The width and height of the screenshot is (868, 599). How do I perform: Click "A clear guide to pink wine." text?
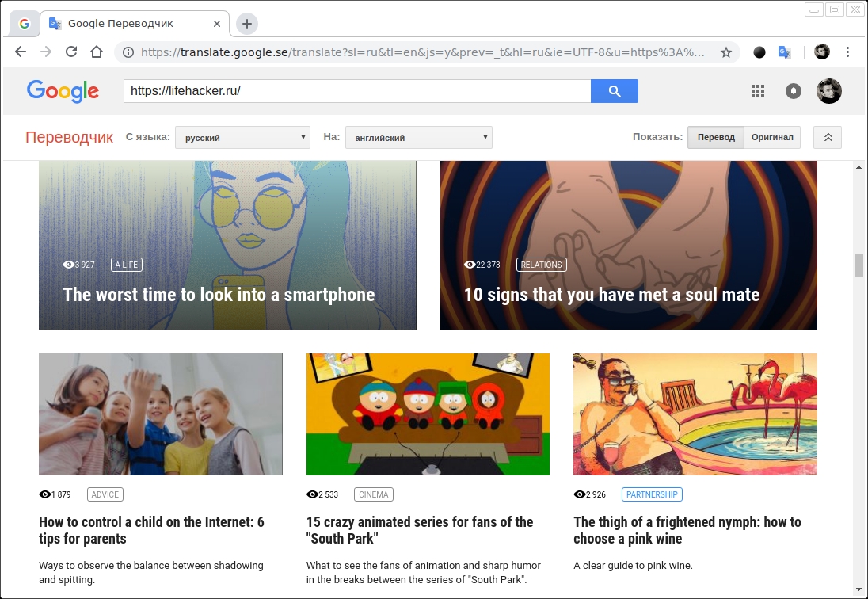coord(634,565)
